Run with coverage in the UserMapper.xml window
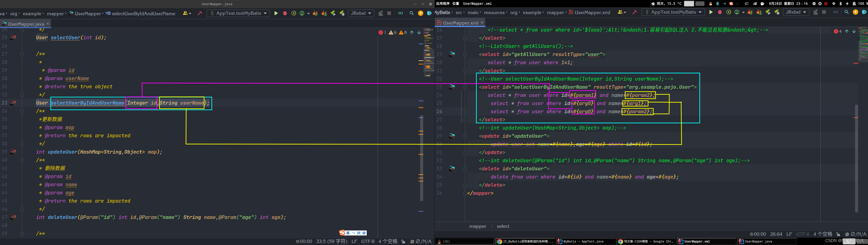 coord(728,12)
